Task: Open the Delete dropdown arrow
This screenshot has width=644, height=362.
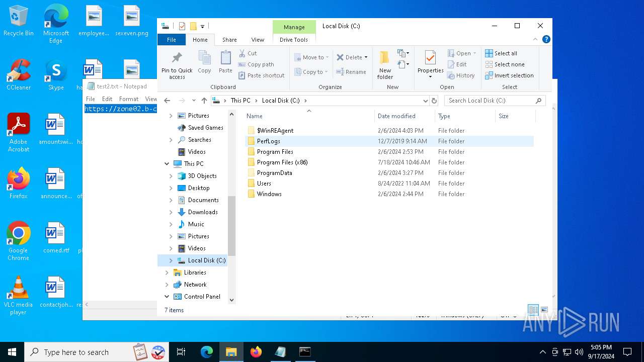Action: coord(366,57)
